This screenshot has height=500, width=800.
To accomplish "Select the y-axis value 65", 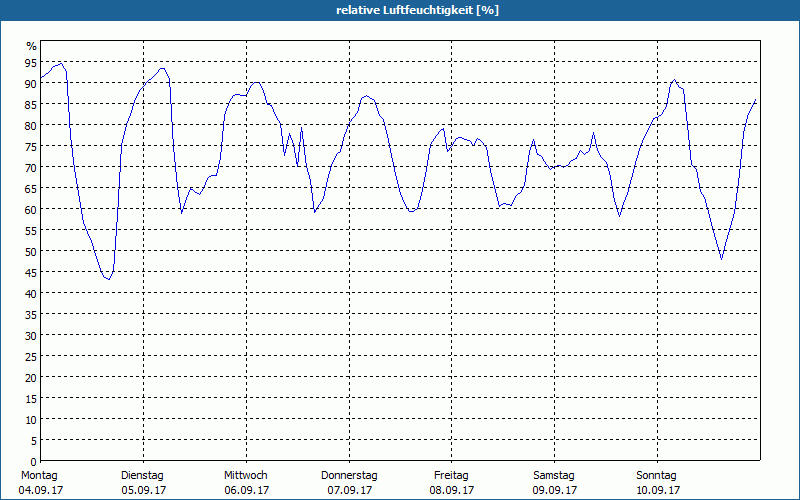I will (31, 189).
